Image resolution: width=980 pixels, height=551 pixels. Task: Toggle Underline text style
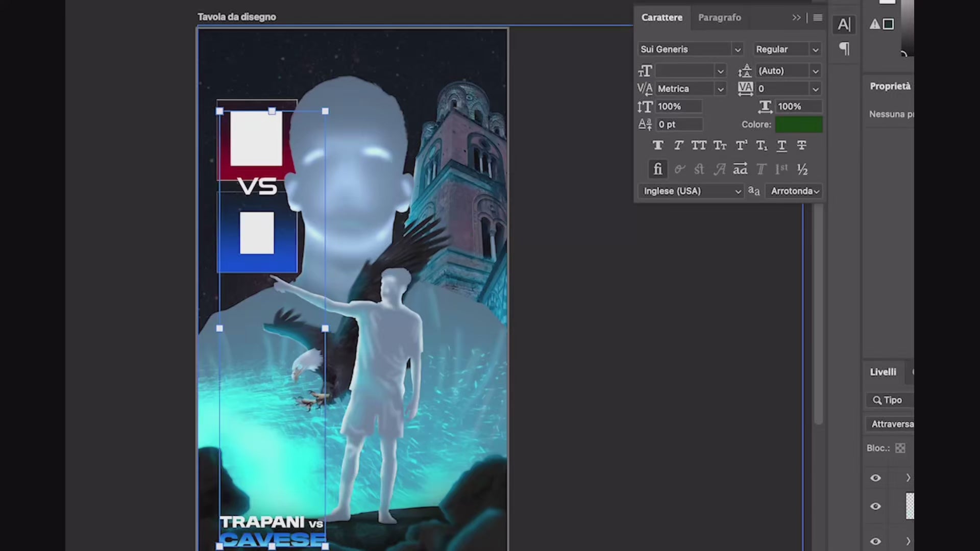(781, 146)
